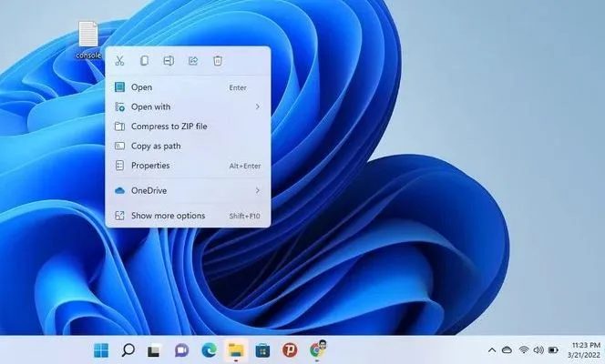Click the Share icon in context menu
This screenshot has height=364, width=605.
[193, 60]
